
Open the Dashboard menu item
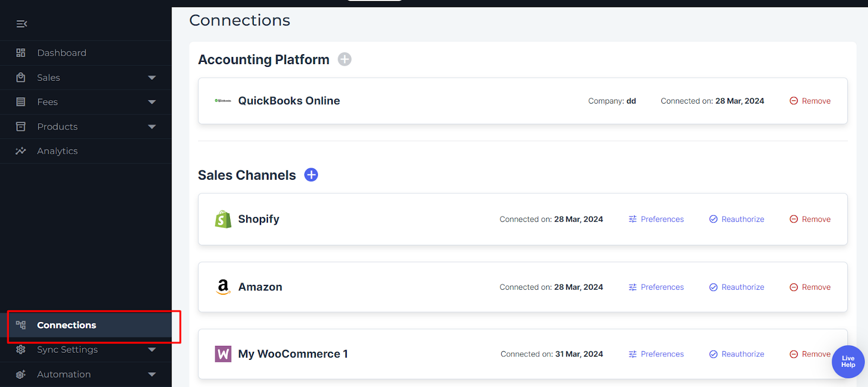tap(61, 53)
